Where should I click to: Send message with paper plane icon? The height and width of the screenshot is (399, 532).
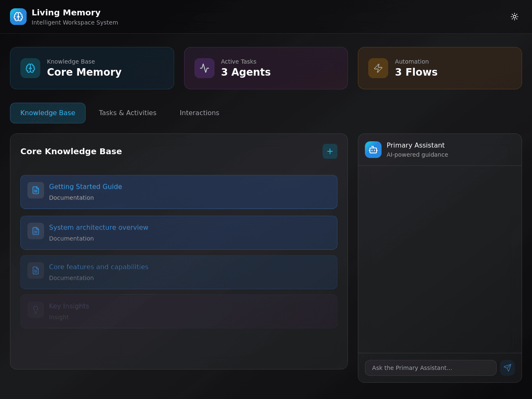point(507,368)
